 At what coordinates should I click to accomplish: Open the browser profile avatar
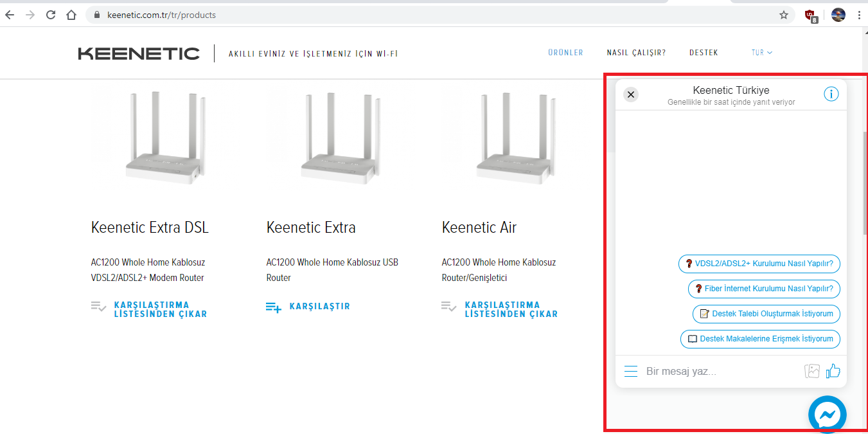point(838,15)
